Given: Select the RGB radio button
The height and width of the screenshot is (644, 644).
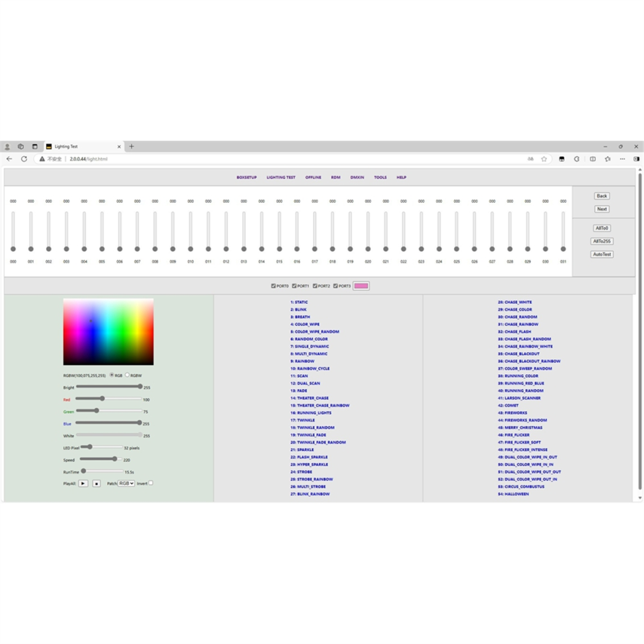Looking at the screenshot, I should point(112,375).
